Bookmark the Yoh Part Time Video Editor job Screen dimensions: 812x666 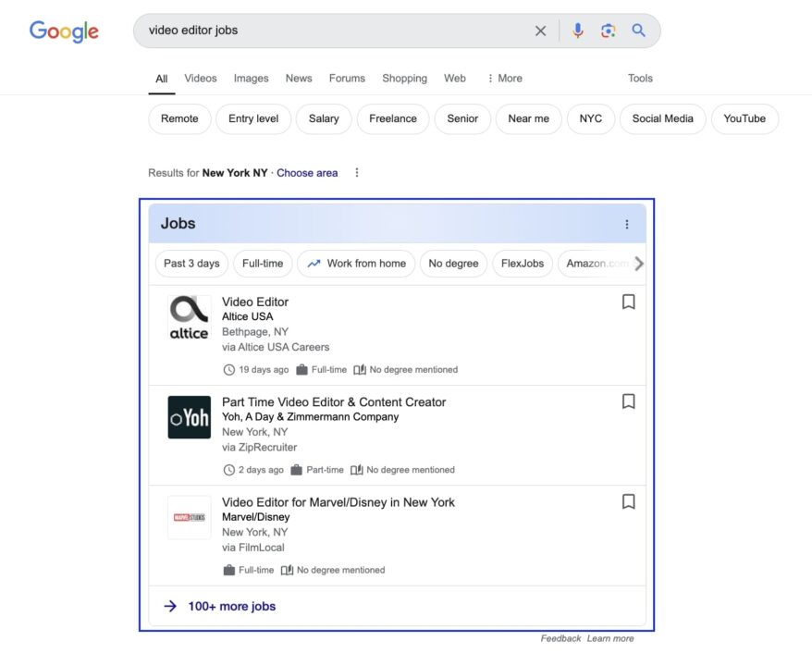tap(628, 401)
